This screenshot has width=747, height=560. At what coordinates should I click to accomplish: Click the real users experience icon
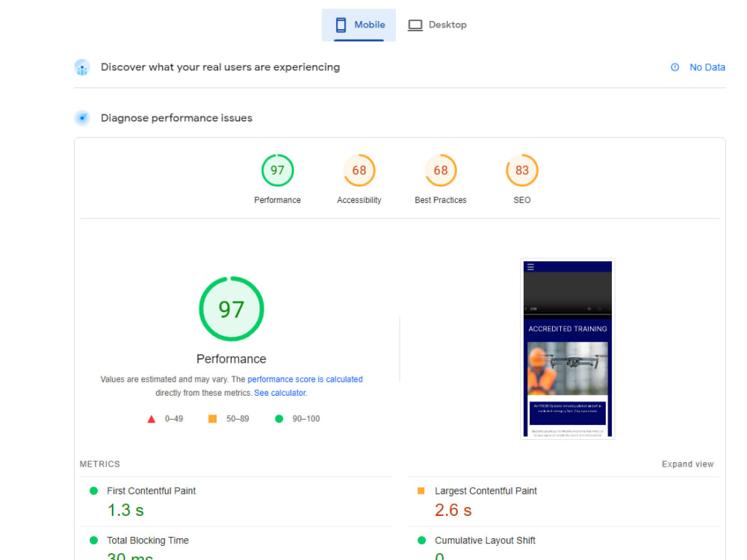[x=82, y=68]
